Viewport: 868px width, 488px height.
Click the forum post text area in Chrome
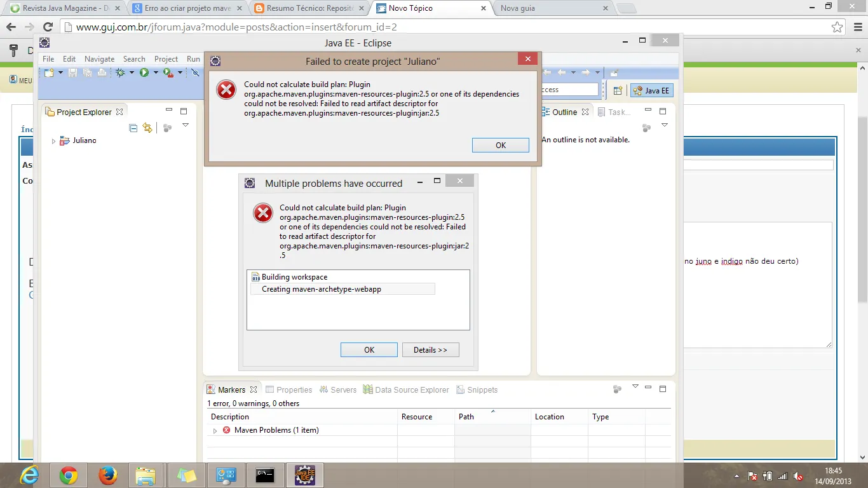click(757, 285)
